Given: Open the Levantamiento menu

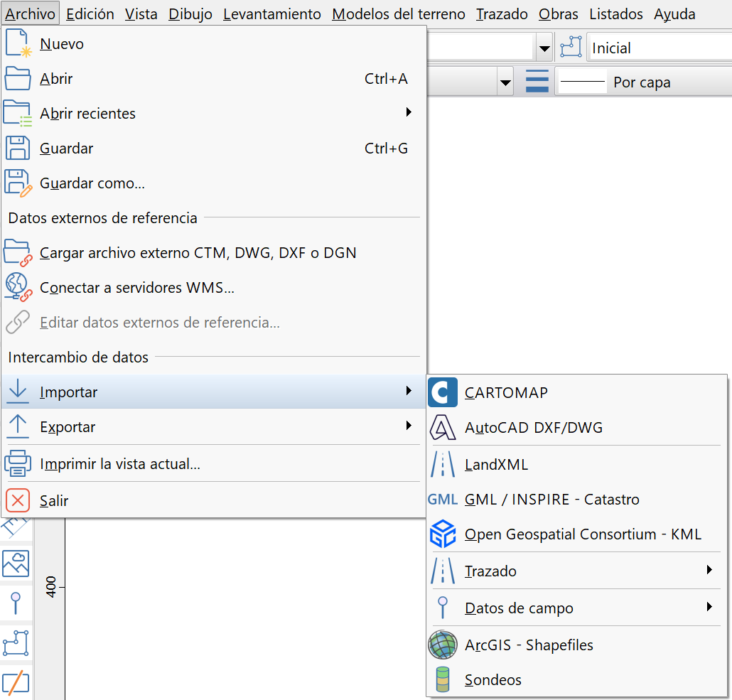Looking at the screenshot, I should (x=271, y=14).
